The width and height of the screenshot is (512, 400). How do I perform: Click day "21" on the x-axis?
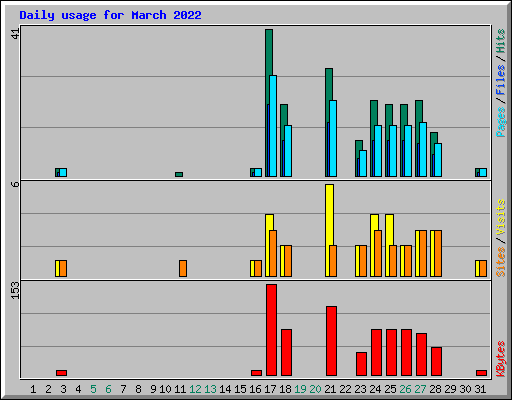point(330,389)
